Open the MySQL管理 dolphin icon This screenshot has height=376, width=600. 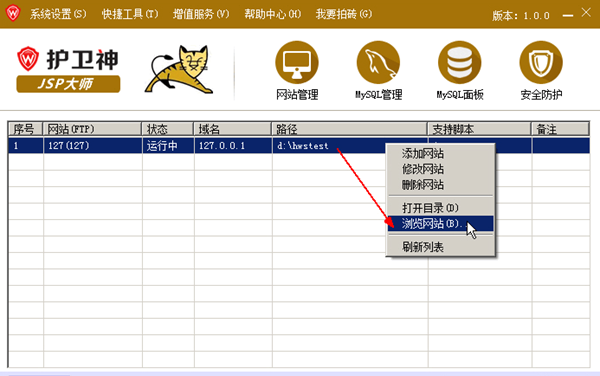click(378, 62)
